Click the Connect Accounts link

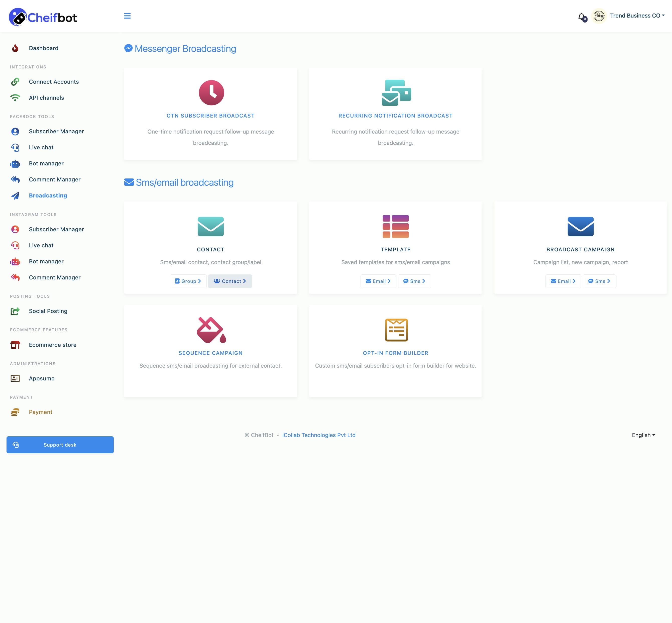(53, 81)
